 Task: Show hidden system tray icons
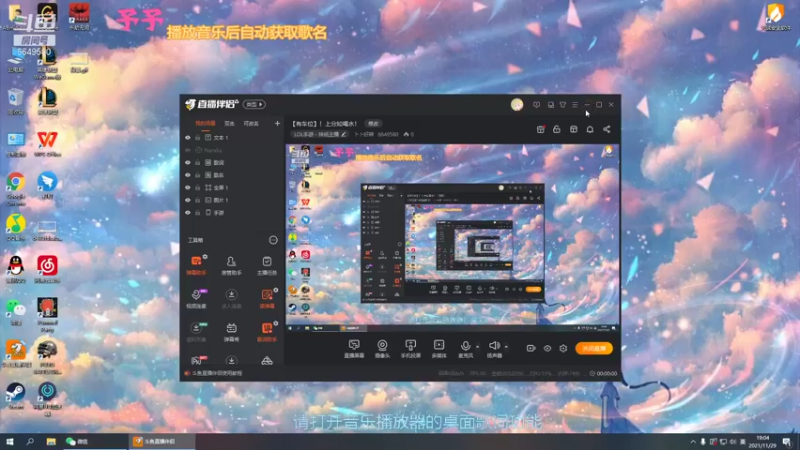[x=692, y=442]
